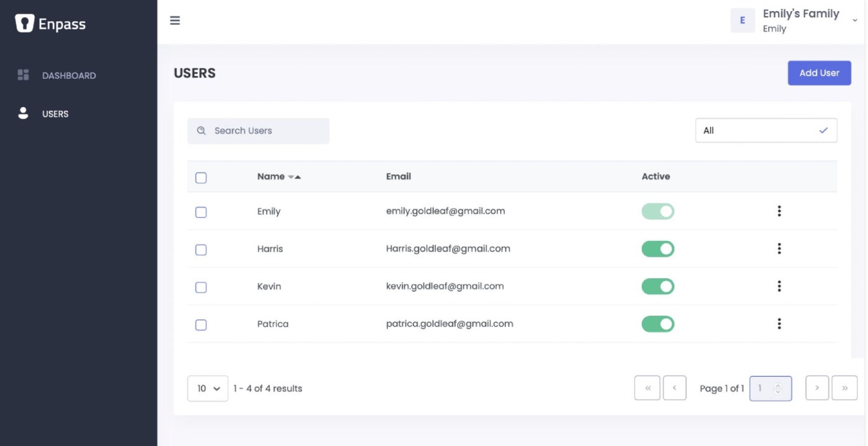Toggle the hamburger sidebar menu icon
The width and height of the screenshot is (868, 446).
175,20
